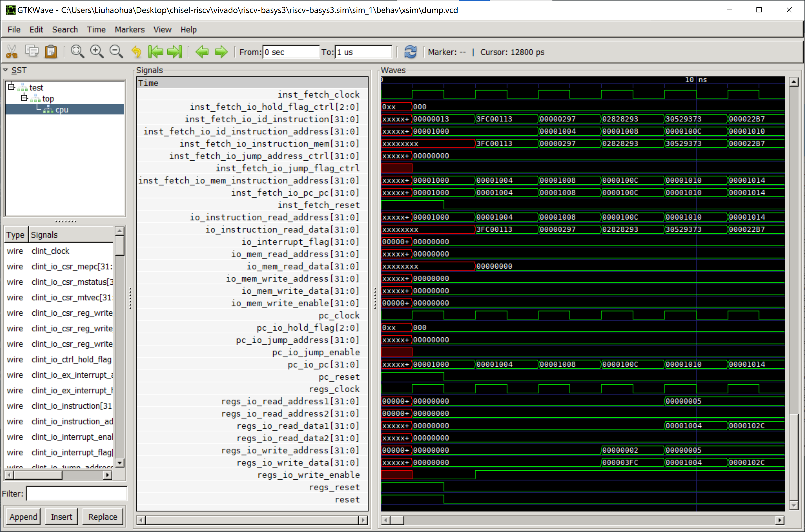Find previous edge with left arrow
This screenshot has height=532, width=805.
click(202, 52)
